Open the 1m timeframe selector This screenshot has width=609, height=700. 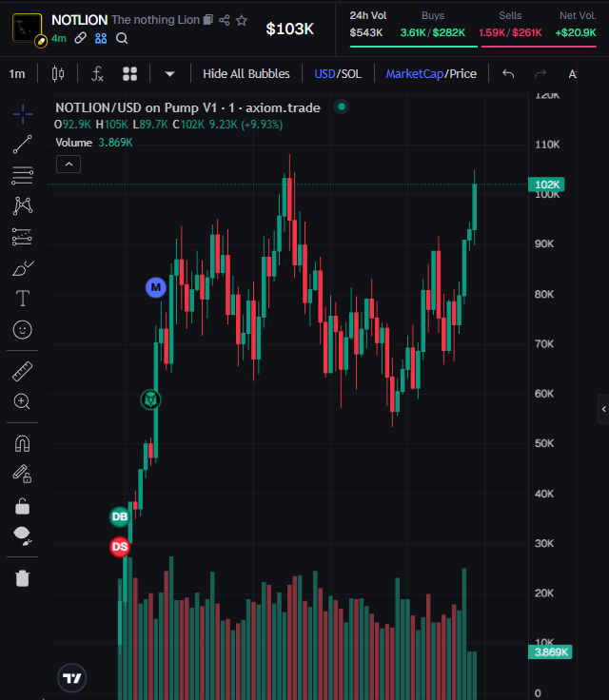pyautogui.click(x=17, y=73)
